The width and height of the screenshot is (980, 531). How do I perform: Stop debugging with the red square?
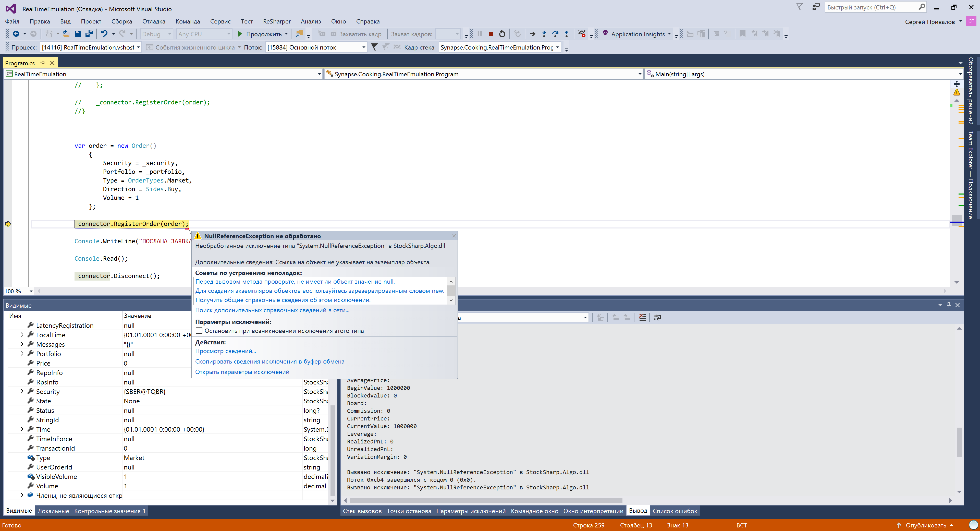[491, 34]
